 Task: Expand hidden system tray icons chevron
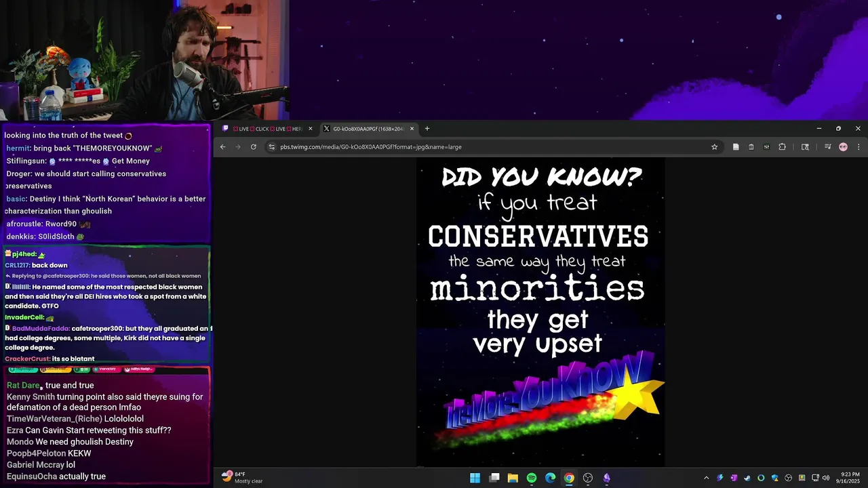pyautogui.click(x=707, y=478)
